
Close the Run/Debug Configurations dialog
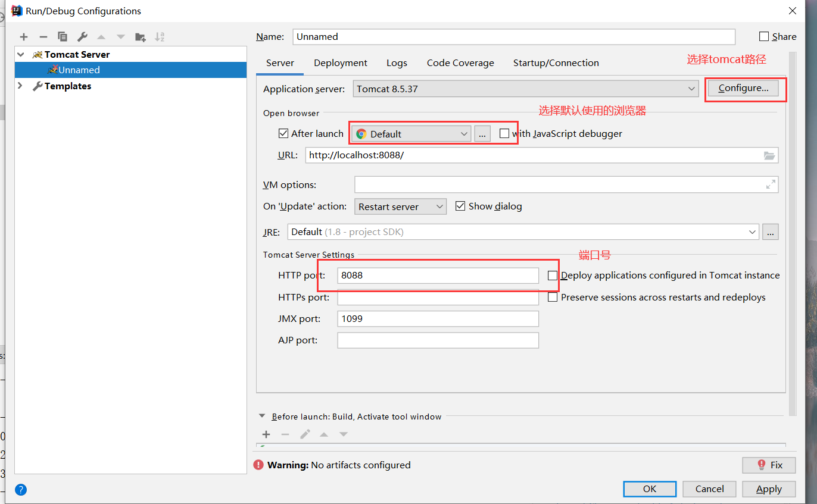pos(793,11)
